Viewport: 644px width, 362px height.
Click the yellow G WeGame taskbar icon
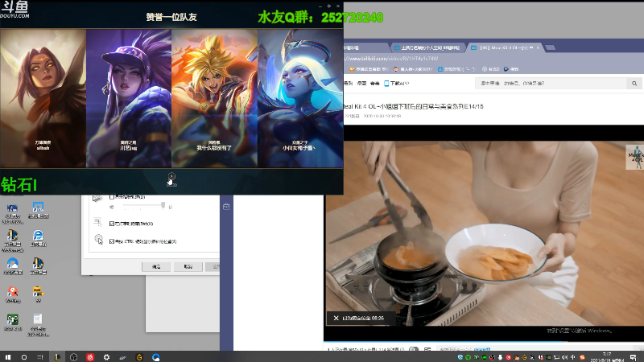click(x=139, y=357)
